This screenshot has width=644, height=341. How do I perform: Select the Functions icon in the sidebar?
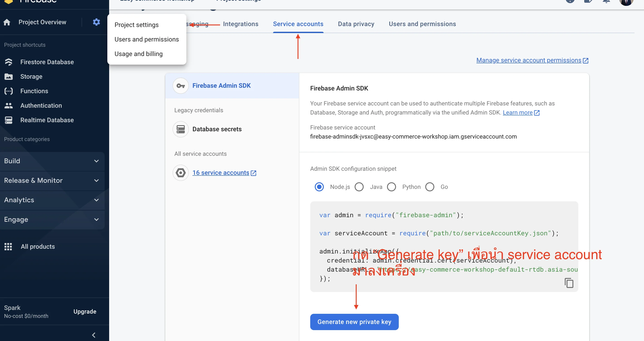tap(9, 91)
